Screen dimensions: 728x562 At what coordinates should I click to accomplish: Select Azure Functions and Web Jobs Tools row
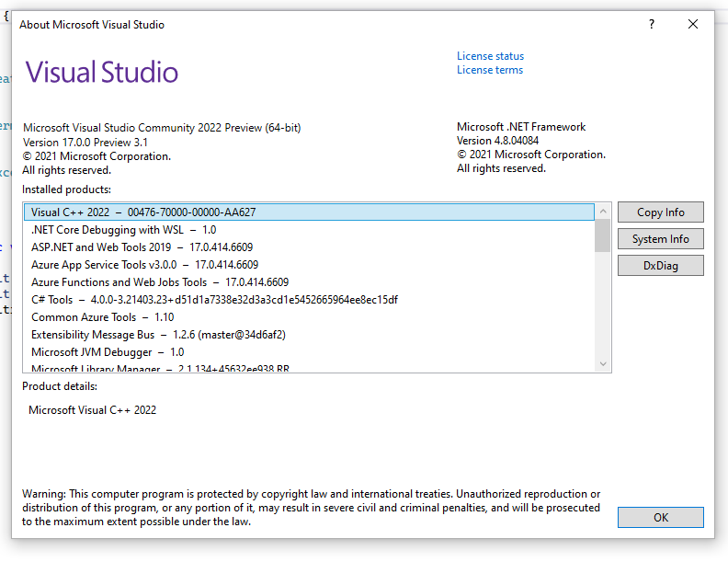(x=309, y=282)
